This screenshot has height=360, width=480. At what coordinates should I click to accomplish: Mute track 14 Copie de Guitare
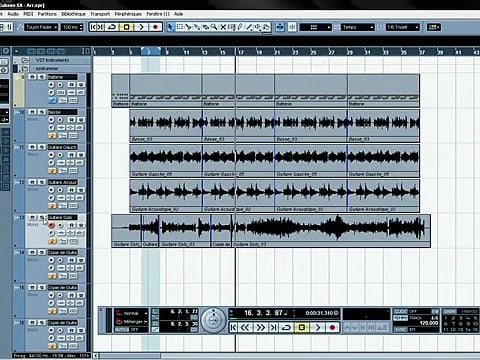point(32,253)
